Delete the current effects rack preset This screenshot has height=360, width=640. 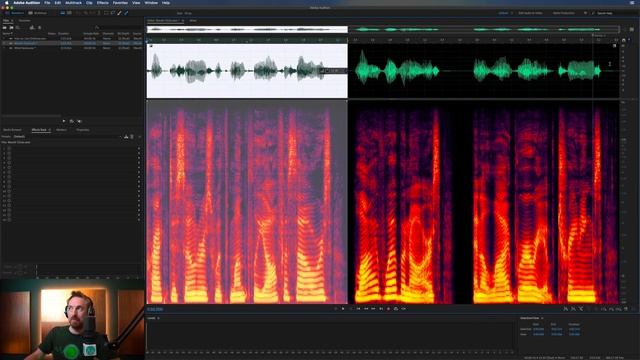tap(132, 136)
